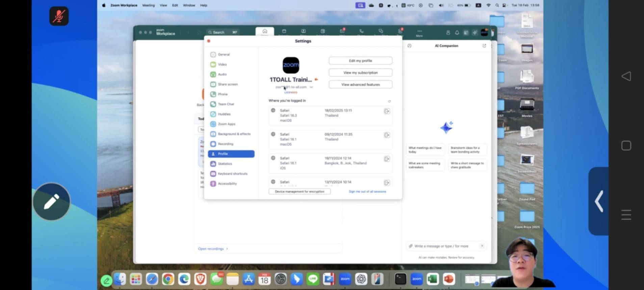Open Safari from the Dock
Viewport: 644px width, 290px height.
tap(152, 279)
